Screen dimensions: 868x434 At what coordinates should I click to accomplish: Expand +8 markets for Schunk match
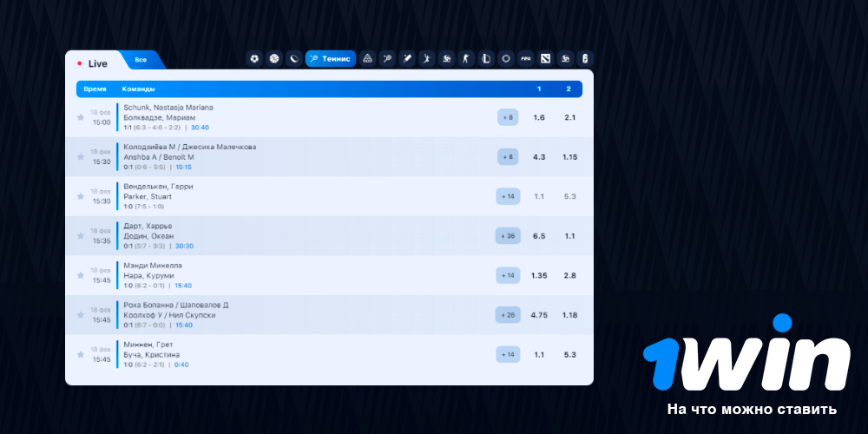tap(508, 117)
